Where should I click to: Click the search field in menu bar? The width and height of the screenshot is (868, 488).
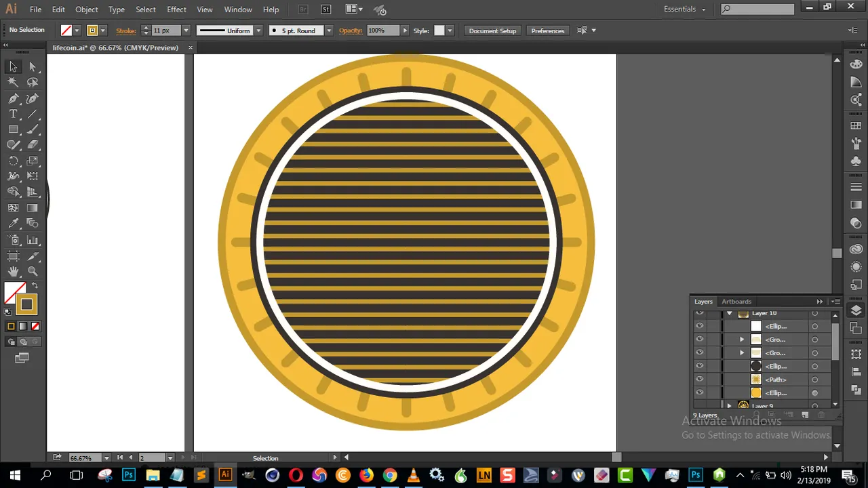[757, 9]
